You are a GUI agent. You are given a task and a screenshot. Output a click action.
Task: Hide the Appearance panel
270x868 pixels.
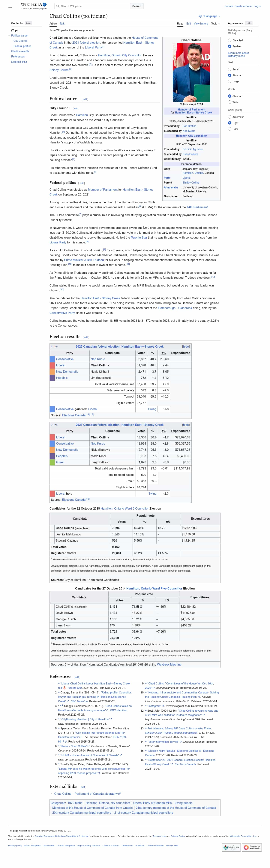click(x=249, y=23)
